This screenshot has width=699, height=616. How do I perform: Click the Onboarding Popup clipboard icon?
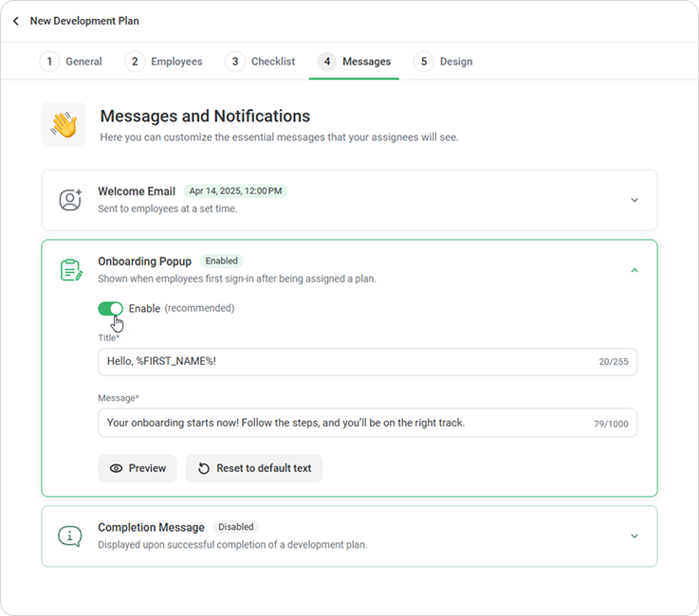pos(71,270)
